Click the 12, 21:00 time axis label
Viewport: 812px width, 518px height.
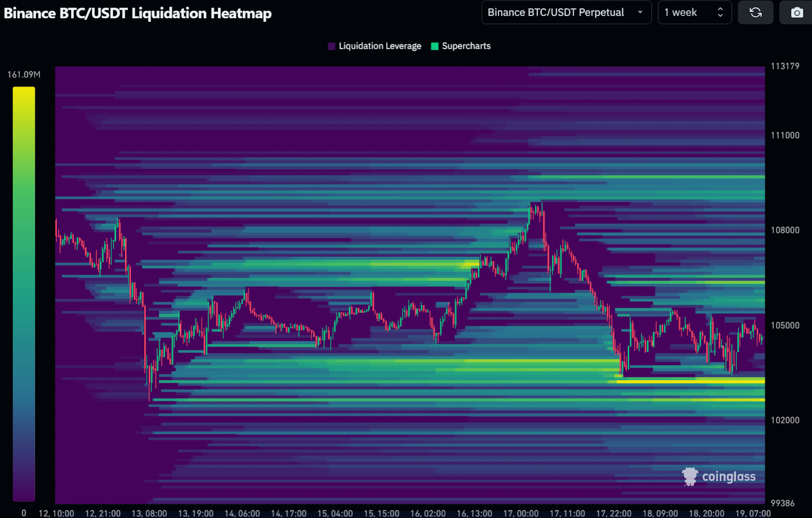(x=103, y=513)
